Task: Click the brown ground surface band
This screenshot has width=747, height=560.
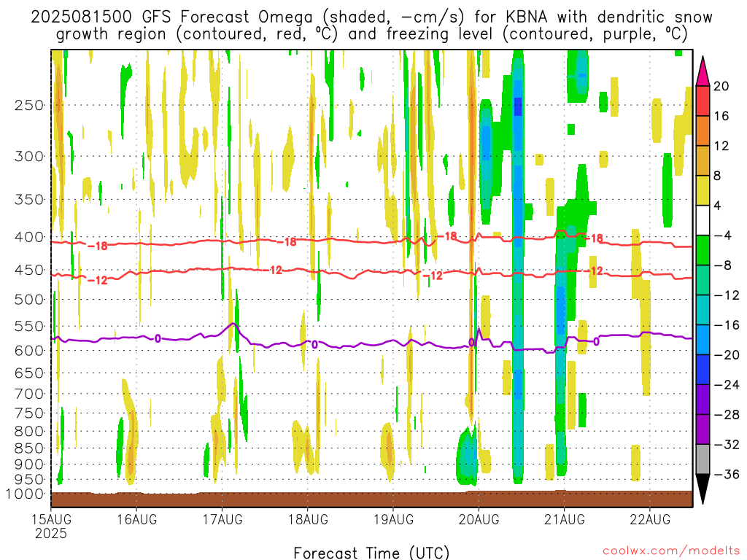Action: tap(371, 499)
